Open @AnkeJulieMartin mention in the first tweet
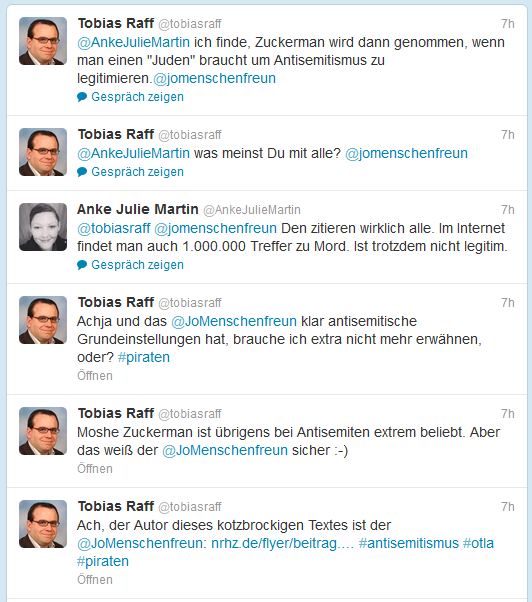Screen dimensions: 532x602 point(134,42)
